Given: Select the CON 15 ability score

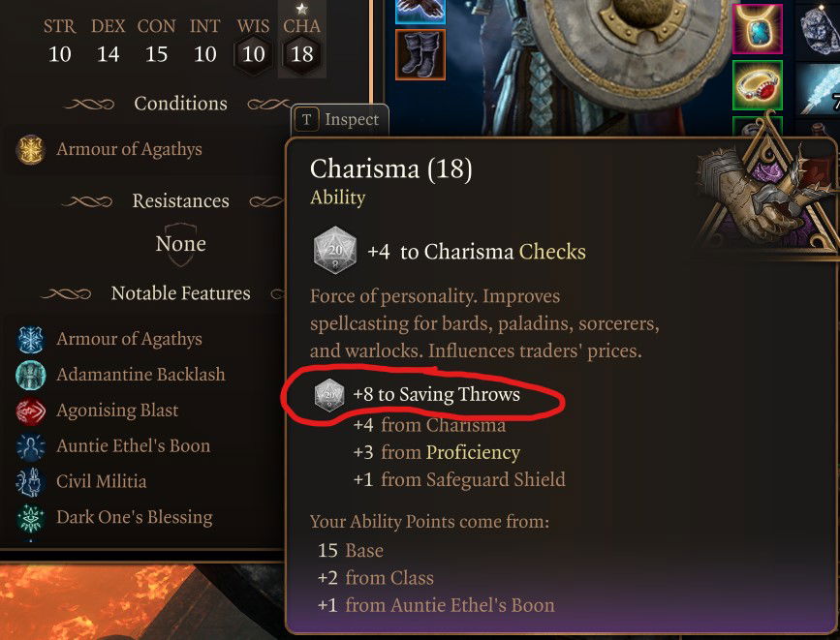Looking at the screenshot, I should (156, 43).
